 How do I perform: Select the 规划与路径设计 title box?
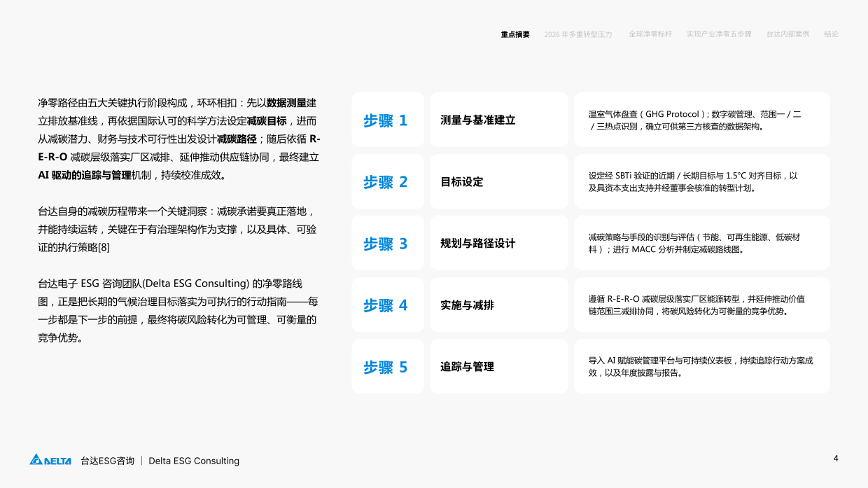499,243
